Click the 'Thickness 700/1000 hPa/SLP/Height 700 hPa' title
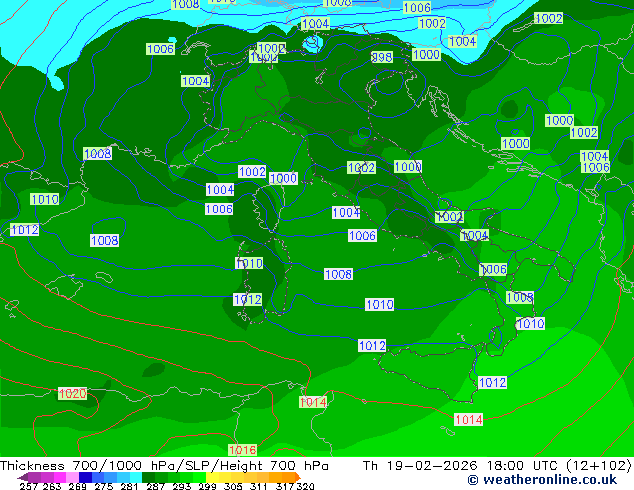This screenshot has width=634, height=490. pyautogui.click(x=164, y=466)
